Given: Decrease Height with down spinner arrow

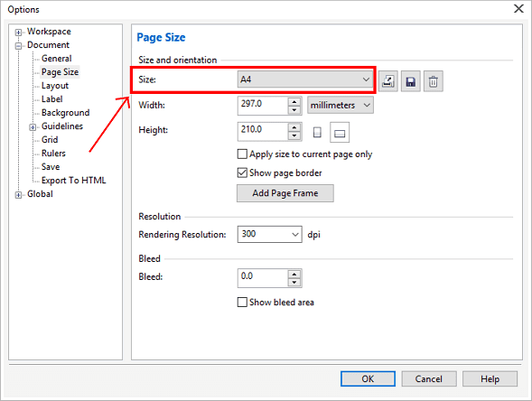Looking at the screenshot, I should coord(294,135).
